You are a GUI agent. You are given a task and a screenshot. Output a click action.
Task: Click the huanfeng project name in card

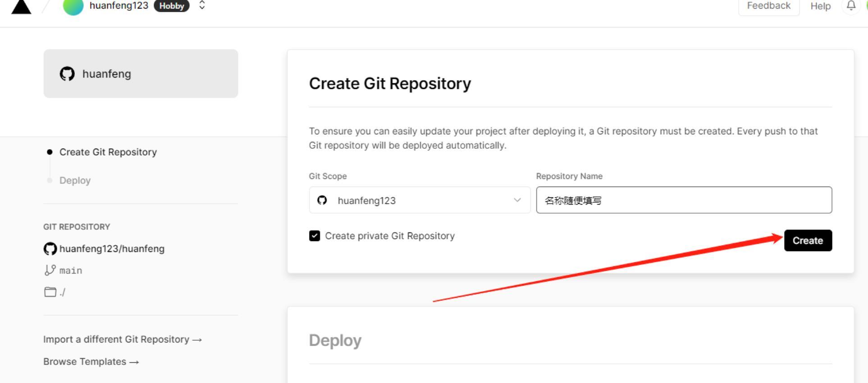coord(107,74)
